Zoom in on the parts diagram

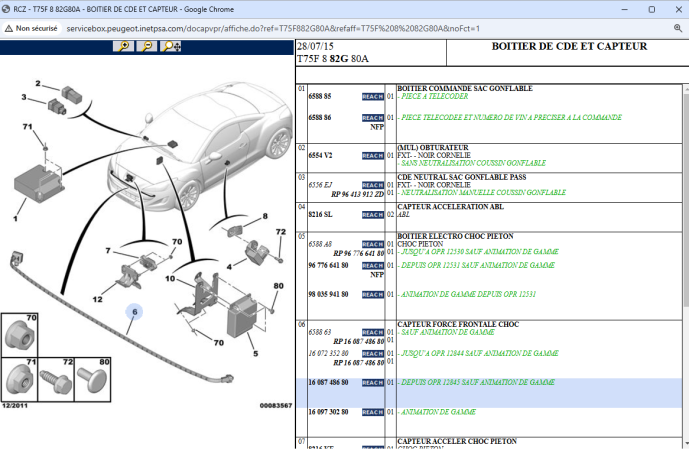tap(123, 46)
